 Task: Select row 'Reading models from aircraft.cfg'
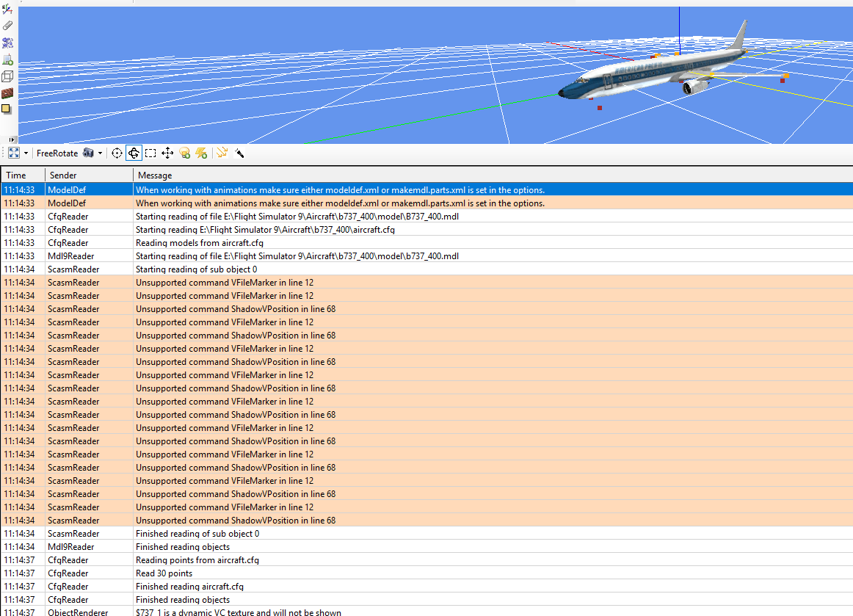click(426, 243)
